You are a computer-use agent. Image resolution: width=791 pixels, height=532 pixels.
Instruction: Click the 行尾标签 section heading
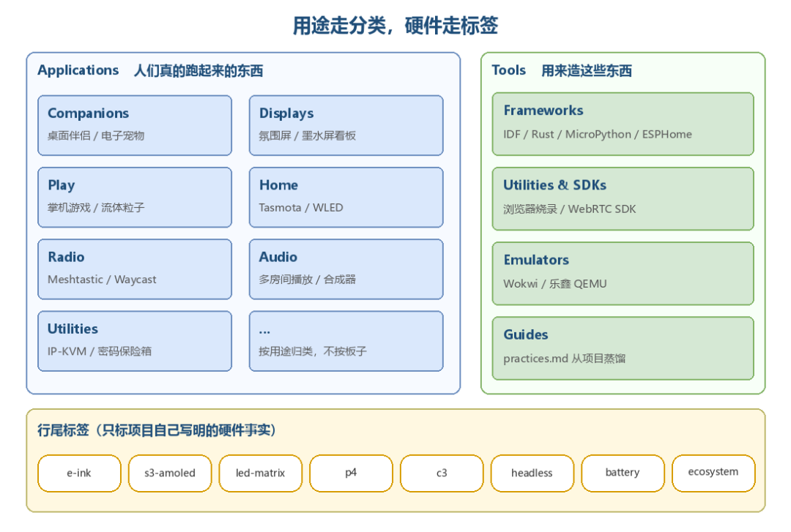pos(157,430)
